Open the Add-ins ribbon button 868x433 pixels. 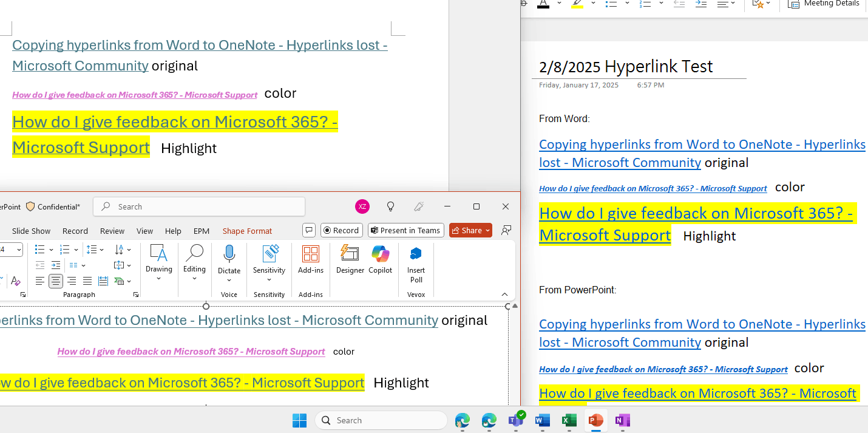pyautogui.click(x=311, y=259)
